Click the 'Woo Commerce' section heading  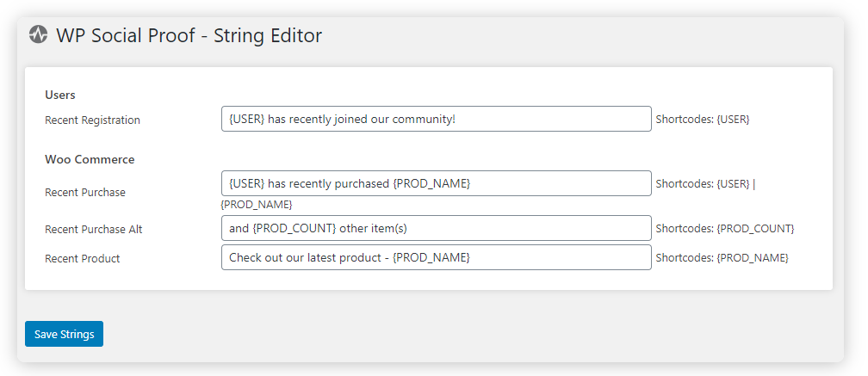tap(90, 159)
